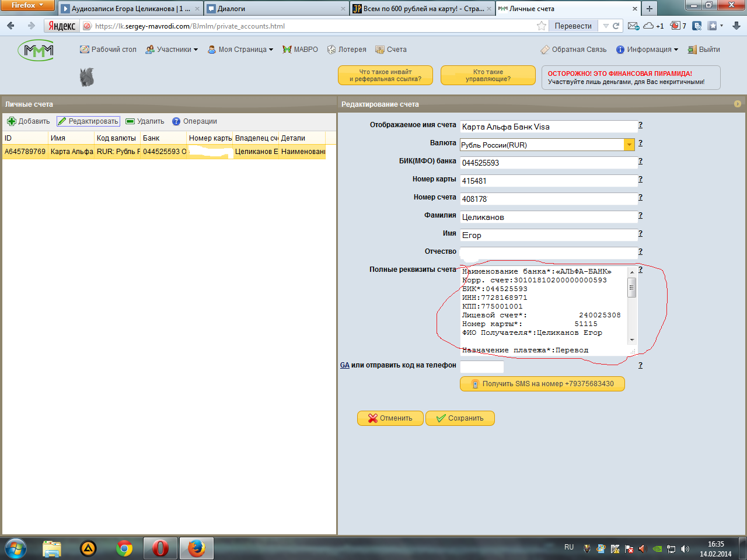Click the БИК(МФО) банка input field
Viewport: 747px width, 560px height.
point(549,163)
